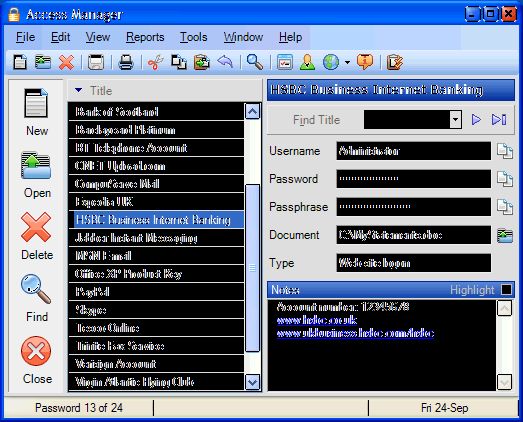This screenshot has width=523, height=422.
Task: Click the Copy toolbar icon
Action: tap(179, 62)
